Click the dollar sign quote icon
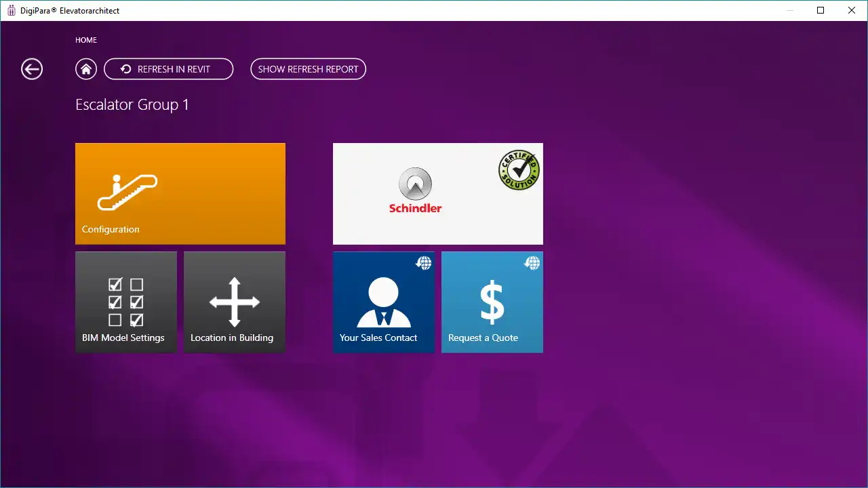The image size is (868, 488). [492, 302]
